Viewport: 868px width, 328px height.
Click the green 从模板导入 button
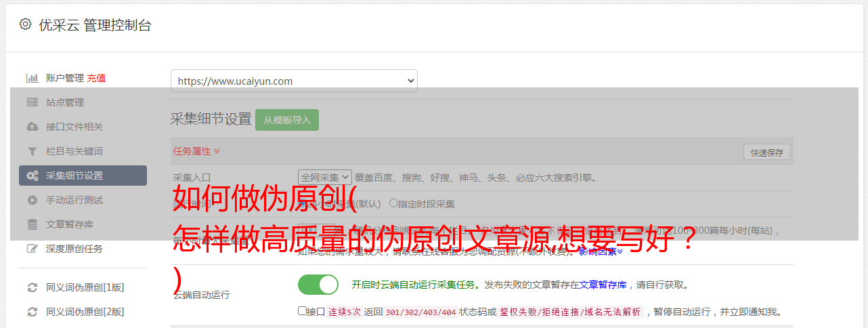(x=287, y=120)
